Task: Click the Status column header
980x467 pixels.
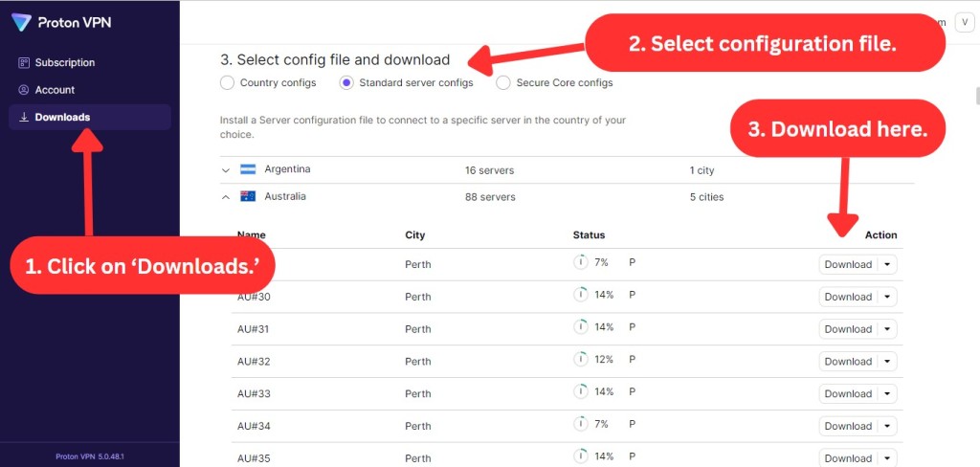Action: click(x=589, y=235)
